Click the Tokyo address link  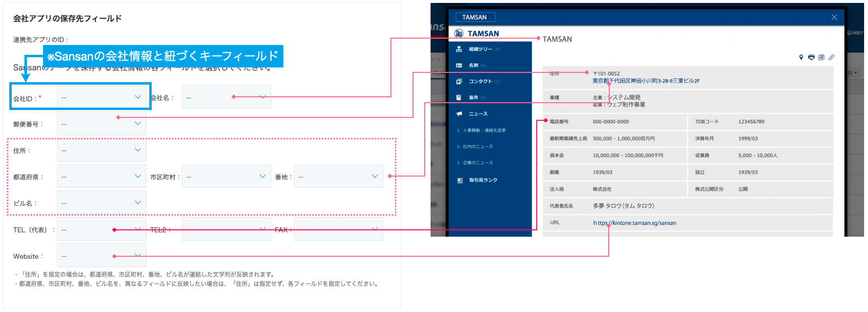coord(646,81)
